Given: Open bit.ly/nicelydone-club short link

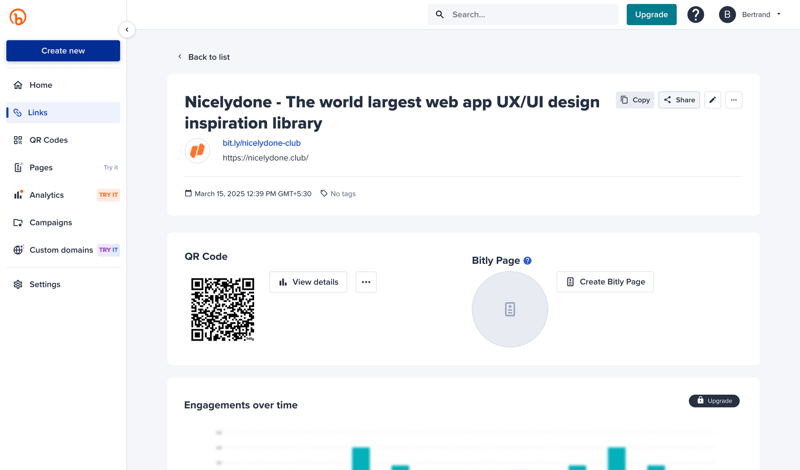Looking at the screenshot, I should (262, 143).
